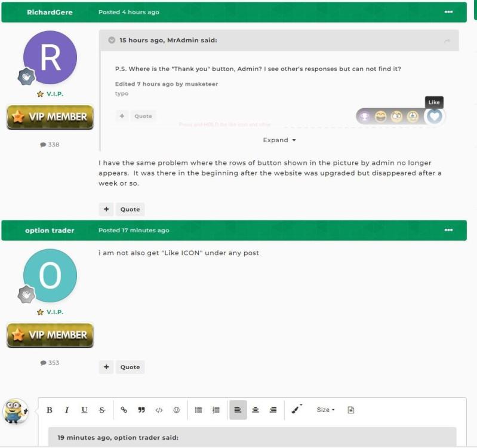Open the emoji picker in the editor

click(176, 410)
